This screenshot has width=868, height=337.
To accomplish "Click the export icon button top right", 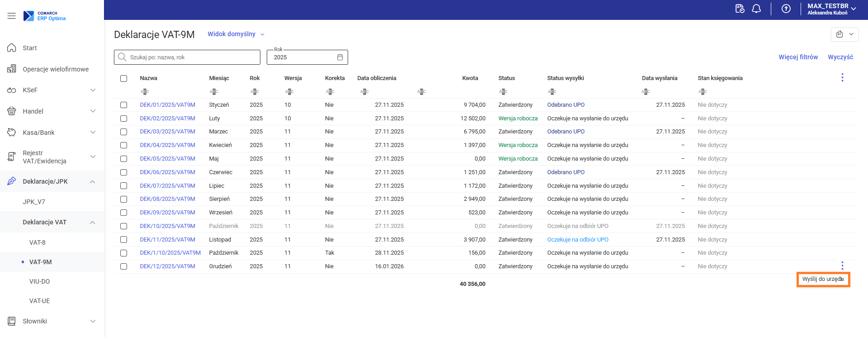I will tap(840, 34).
